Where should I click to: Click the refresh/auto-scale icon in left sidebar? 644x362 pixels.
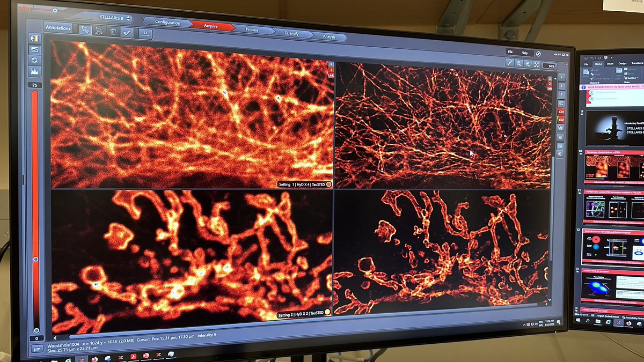(35, 60)
